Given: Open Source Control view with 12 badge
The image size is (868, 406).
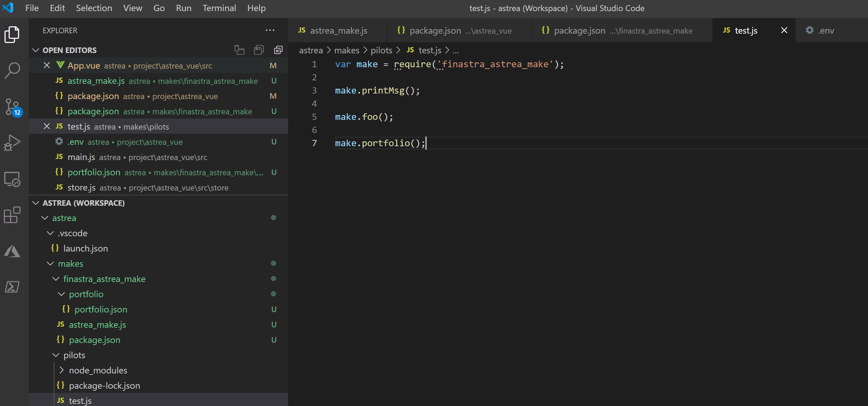Looking at the screenshot, I should (12, 107).
